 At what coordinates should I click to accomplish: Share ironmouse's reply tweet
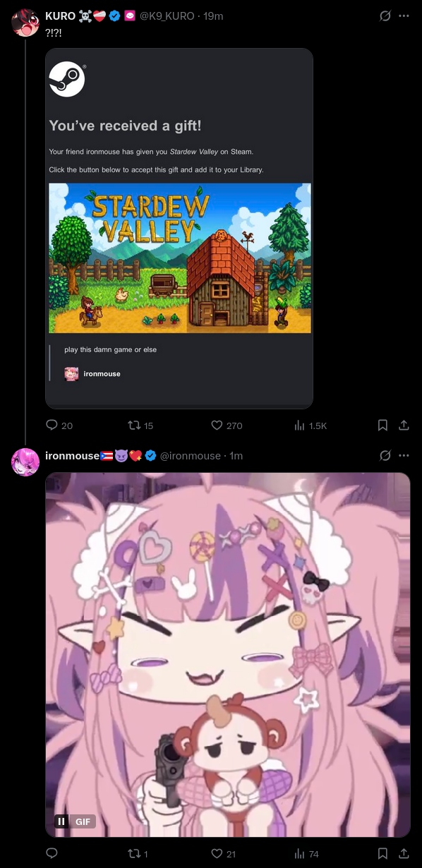404,854
